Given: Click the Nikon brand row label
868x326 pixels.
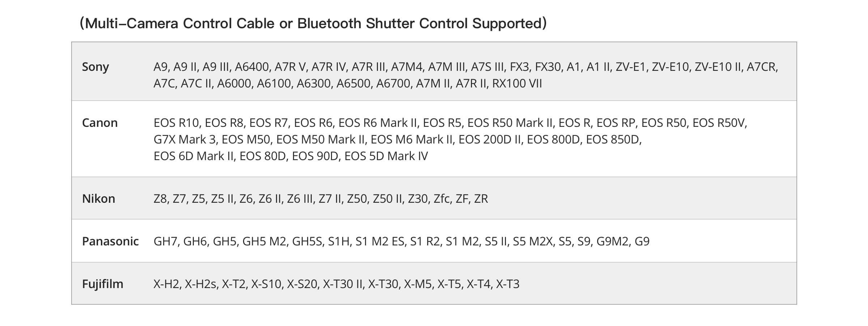Looking at the screenshot, I should 98,199.
